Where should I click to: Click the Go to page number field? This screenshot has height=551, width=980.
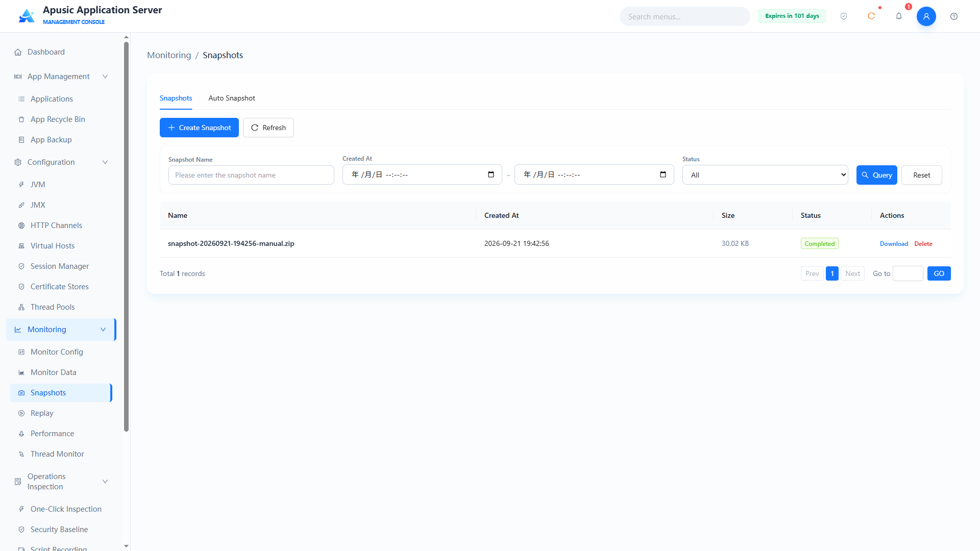click(x=908, y=273)
